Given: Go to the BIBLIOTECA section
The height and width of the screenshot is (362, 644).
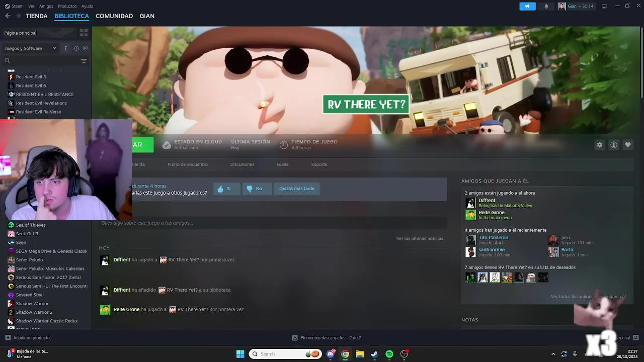Looking at the screenshot, I should pyautogui.click(x=71, y=16).
